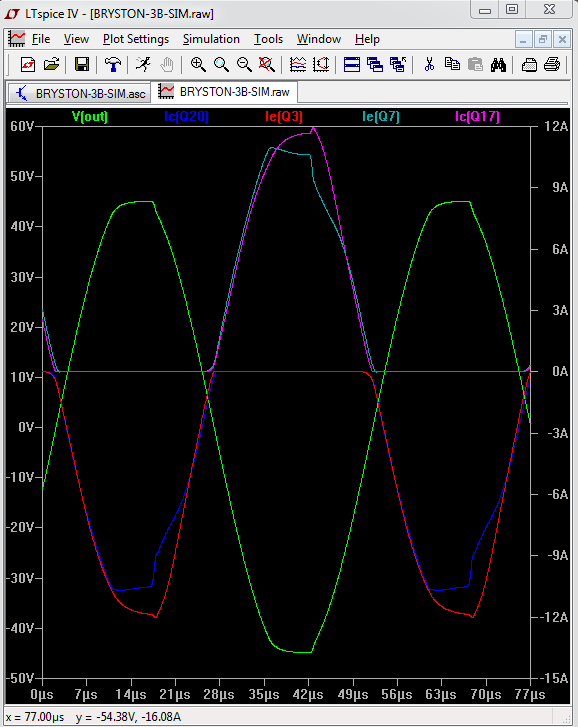Viewport: 578px width, 727px height.
Task: Click the Zoom out magnifier icon
Action: pyautogui.click(x=244, y=64)
